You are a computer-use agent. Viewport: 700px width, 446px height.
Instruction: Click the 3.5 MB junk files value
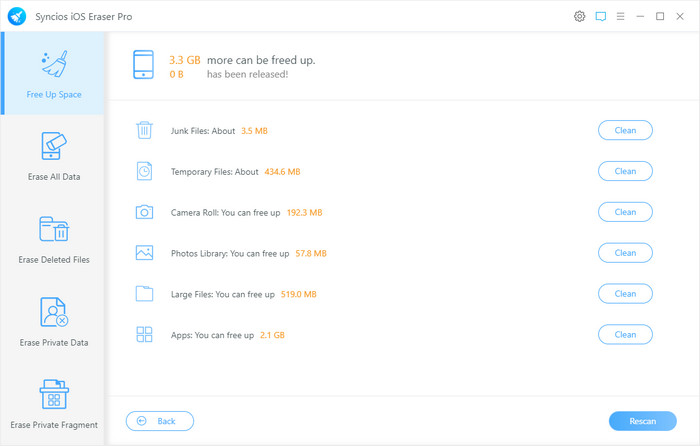click(x=254, y=131)
